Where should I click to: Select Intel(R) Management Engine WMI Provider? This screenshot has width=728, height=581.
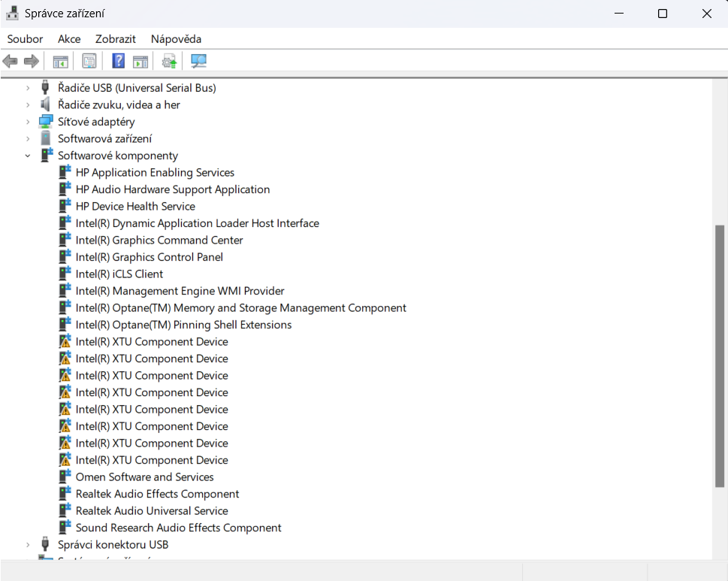180,291
